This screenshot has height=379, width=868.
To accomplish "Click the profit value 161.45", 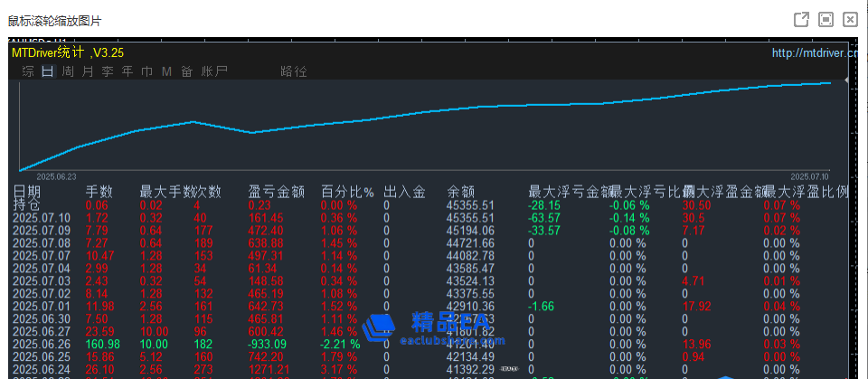I will (x=267, y=217).
